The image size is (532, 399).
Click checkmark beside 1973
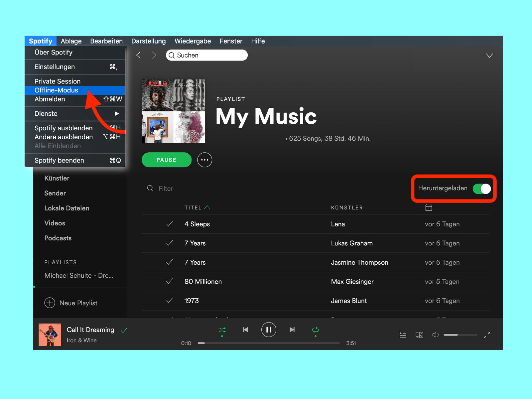coord(169,301)
